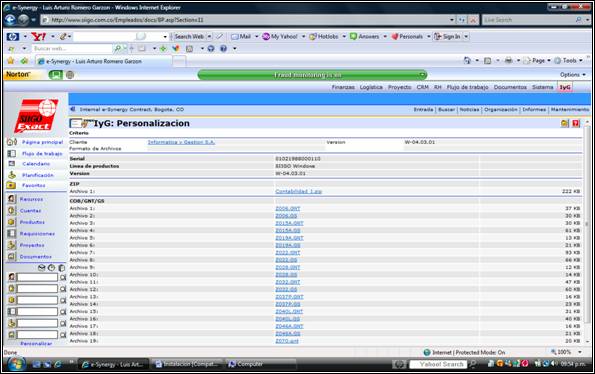This screenshot has height=374, width=595.
Task: Click the Informes navigation link
Action: tap(534, 109)
